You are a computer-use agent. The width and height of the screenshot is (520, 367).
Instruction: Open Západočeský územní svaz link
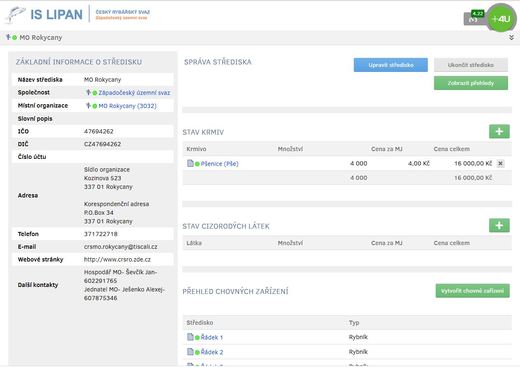134,93
